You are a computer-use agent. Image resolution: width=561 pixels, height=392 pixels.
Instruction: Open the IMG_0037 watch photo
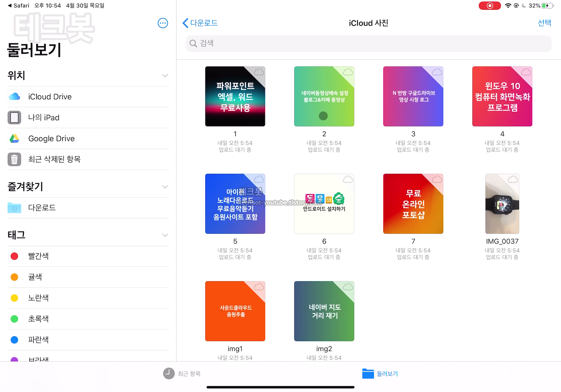point(502,204)
